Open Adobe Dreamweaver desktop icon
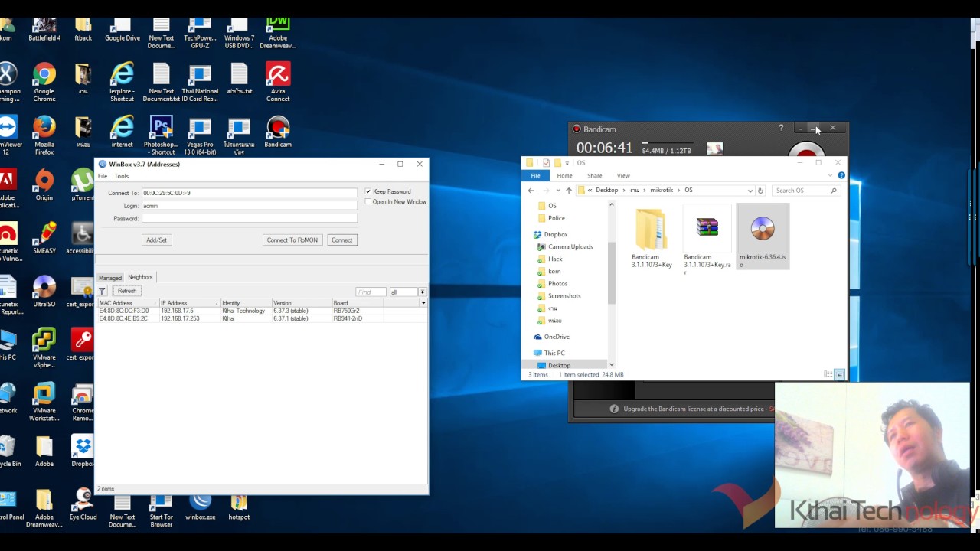980x551 pixels. (278, 34)
